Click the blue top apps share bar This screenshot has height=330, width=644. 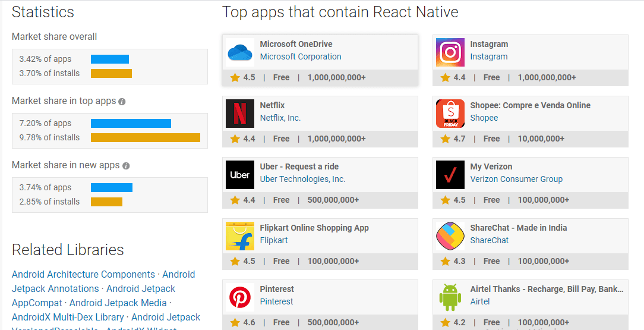tap(131, 123)
